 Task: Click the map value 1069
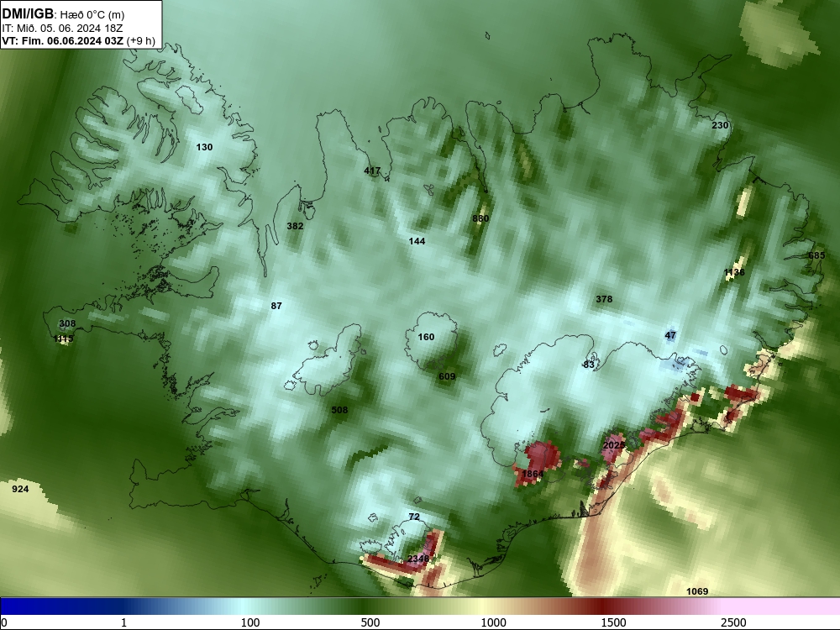pos(697,591)
